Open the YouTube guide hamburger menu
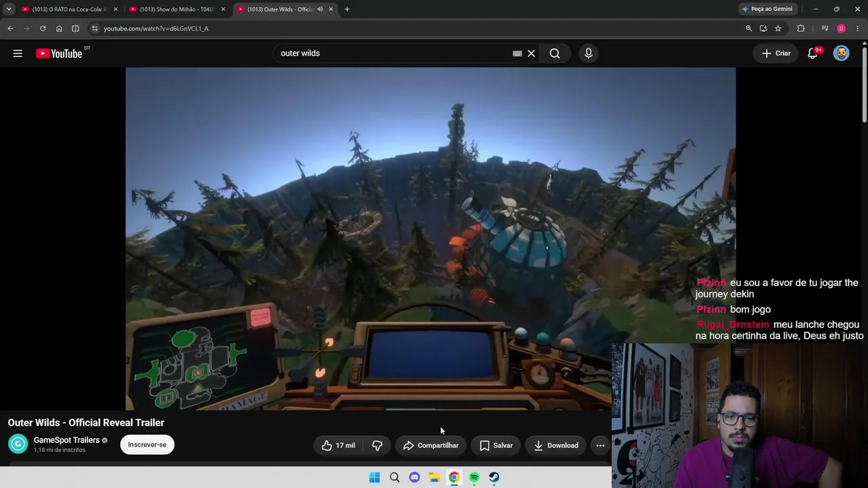Viewport: 868px width, 488px height. [18, 54]
